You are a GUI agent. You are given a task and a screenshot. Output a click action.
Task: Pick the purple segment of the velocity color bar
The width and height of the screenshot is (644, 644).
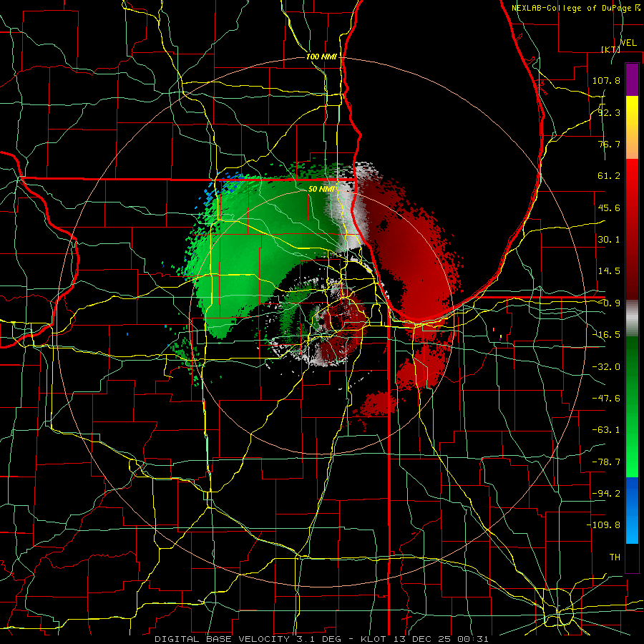coord(632,79)
